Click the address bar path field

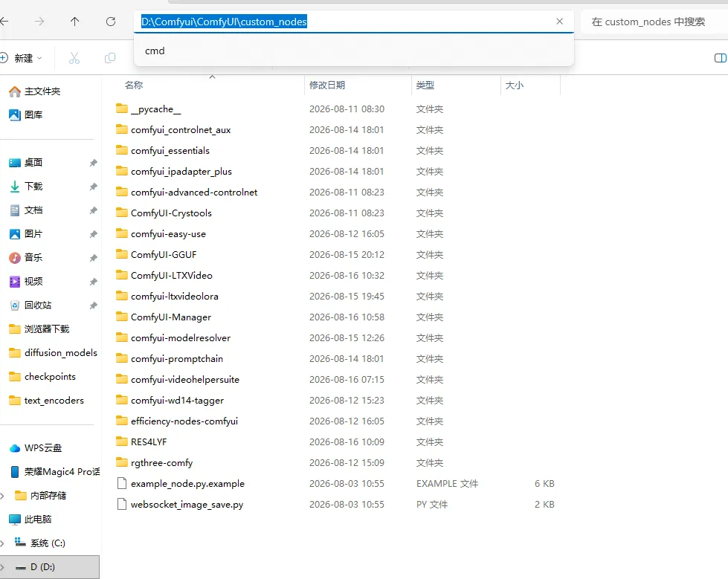[x=354, y=22]
